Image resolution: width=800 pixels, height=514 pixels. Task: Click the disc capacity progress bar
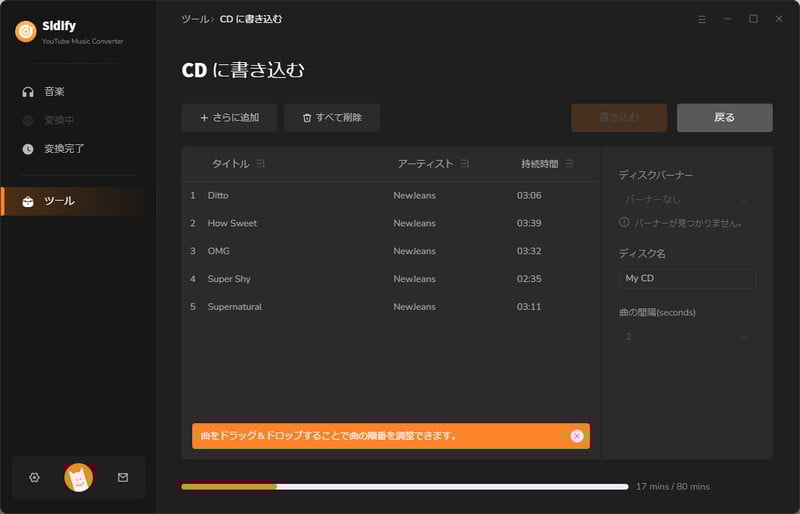(x=405, y=487)
